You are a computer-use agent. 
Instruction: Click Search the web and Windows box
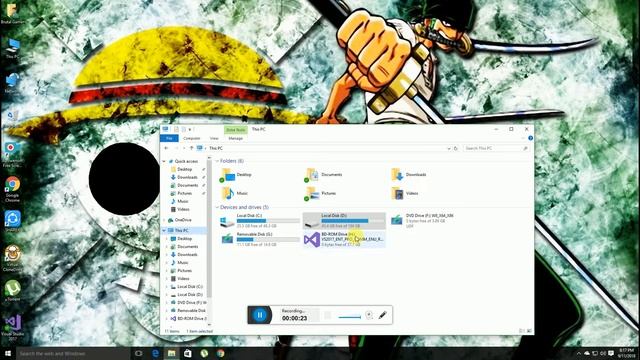(x=73, y=353)
